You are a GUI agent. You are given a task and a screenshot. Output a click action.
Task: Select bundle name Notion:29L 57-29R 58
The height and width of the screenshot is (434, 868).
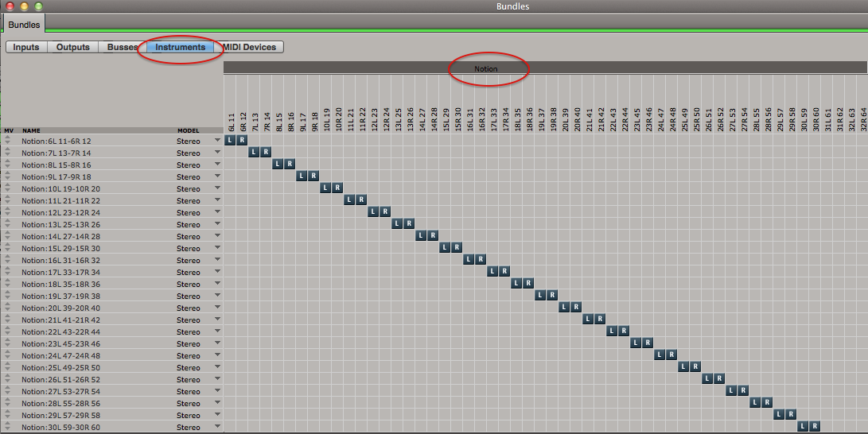[61, 415]
